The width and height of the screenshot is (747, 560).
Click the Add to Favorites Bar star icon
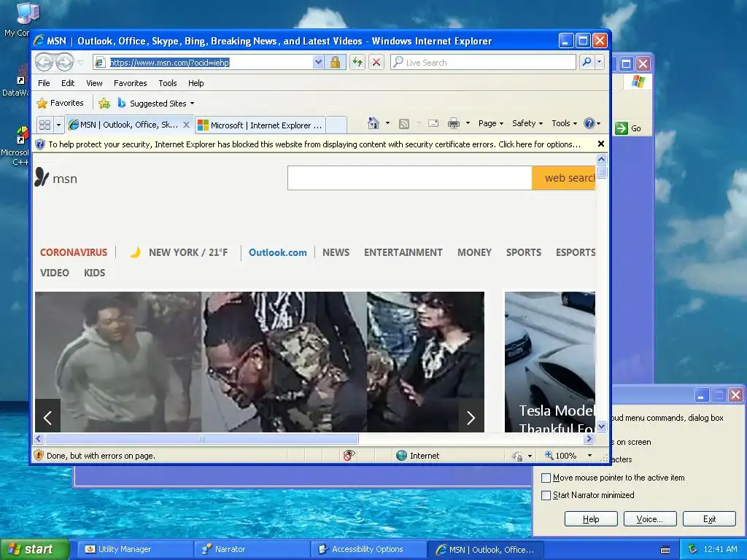[x=104, y=104]
